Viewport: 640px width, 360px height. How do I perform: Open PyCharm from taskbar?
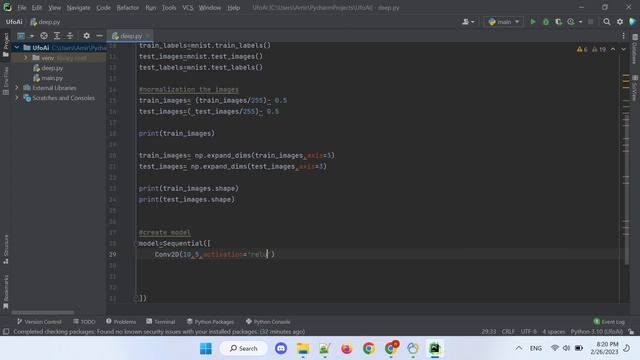[435, 348]
